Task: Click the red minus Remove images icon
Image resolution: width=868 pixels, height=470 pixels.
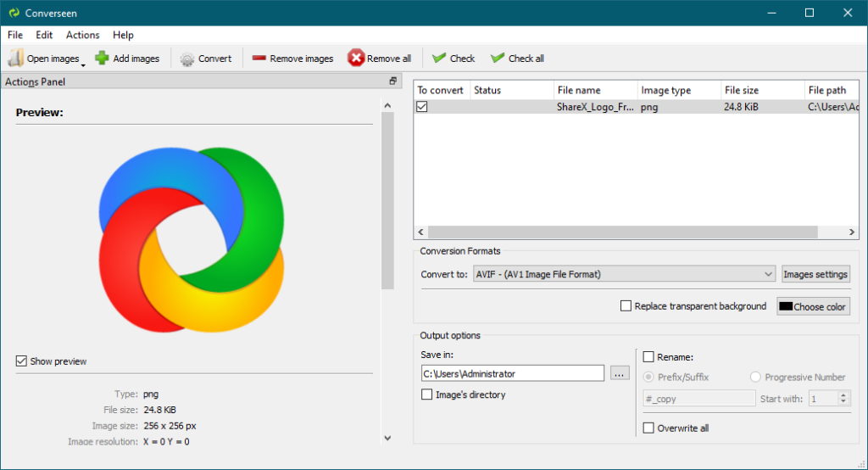Action: coord(259,58)
